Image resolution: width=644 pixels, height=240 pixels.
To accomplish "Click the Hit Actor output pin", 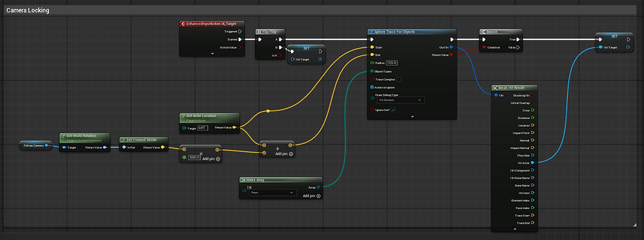I will pos(533,163).
